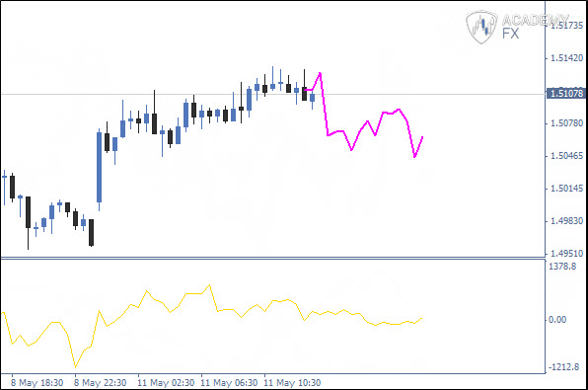
Task: Click the 11 May 10:30 time label
Action: pyautogui.click(x=292, y=383)
